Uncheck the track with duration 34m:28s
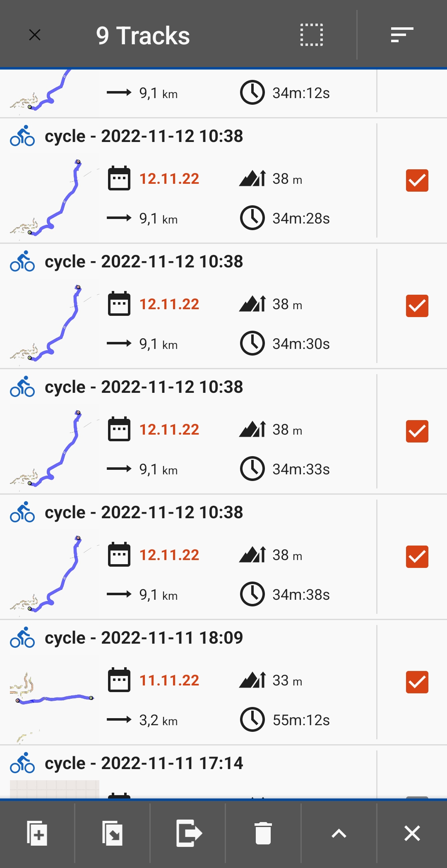Viewport: 447px width, 868px height. point(417,180)
